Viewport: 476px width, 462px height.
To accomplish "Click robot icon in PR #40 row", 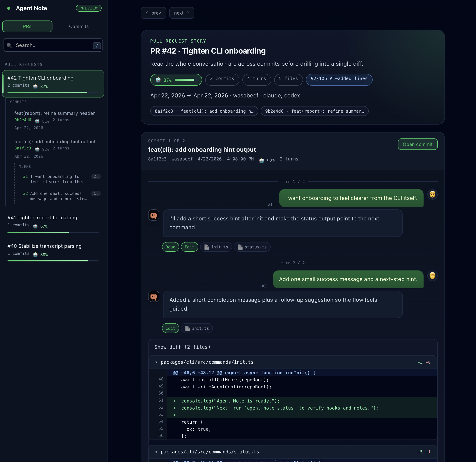I will pos(35,254).
